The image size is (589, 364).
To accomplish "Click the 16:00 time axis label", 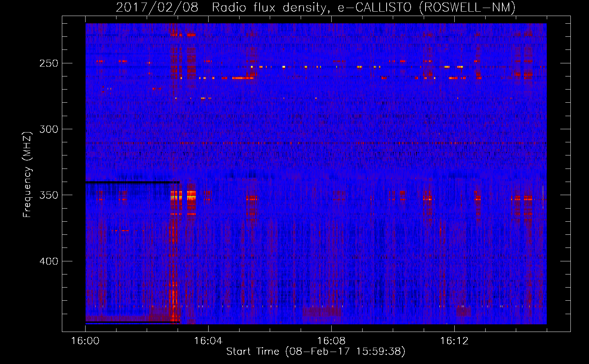I will point(85,341).
